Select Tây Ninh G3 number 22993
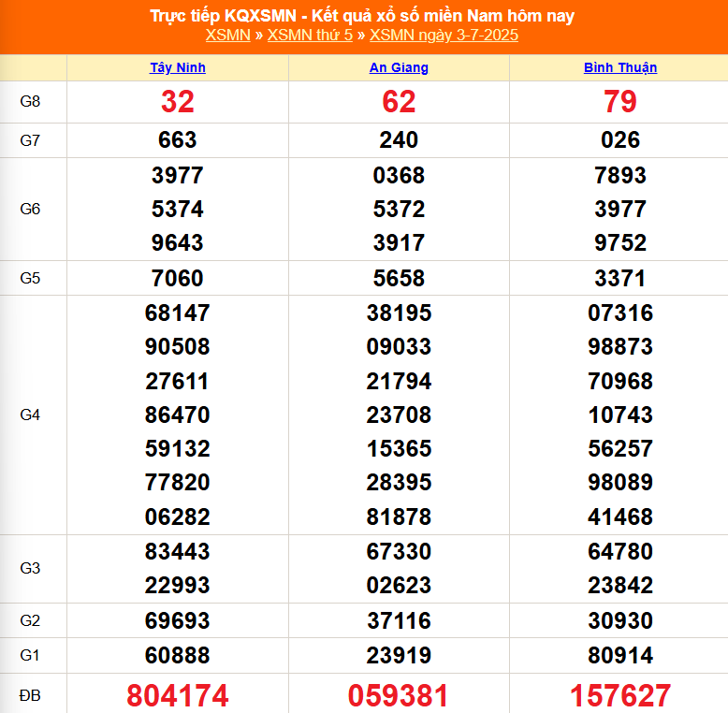The height and width of the screenshot is (713, 728). (x=178, y=586)
